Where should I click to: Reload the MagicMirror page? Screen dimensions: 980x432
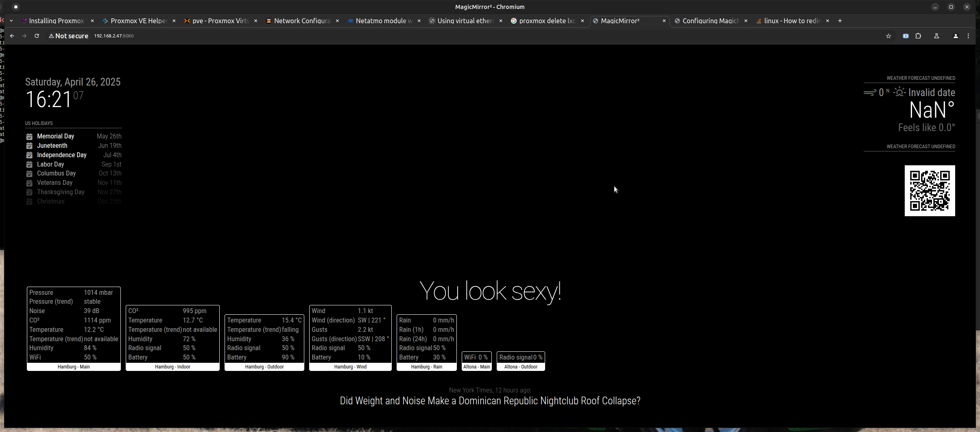click(37, 36)
